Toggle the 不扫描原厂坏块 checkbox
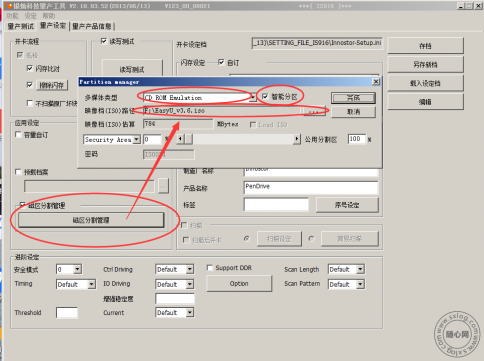Screen dimensions: 484x361 pyautogui.click(x=30, y=103)
